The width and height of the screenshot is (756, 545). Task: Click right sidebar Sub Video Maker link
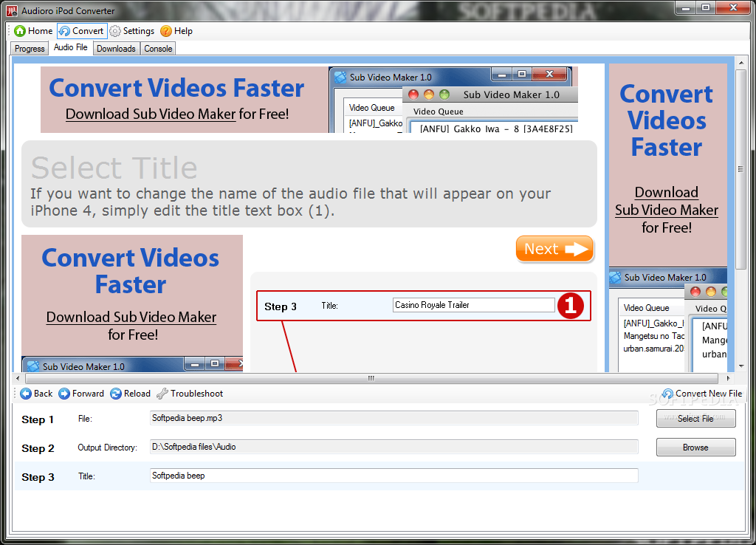click(x=667, y=202)
